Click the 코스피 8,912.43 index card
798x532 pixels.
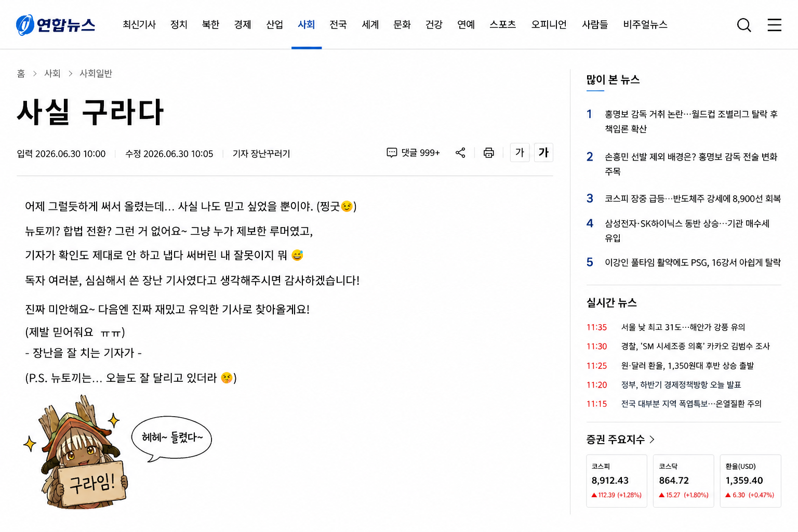coord(617,481)
